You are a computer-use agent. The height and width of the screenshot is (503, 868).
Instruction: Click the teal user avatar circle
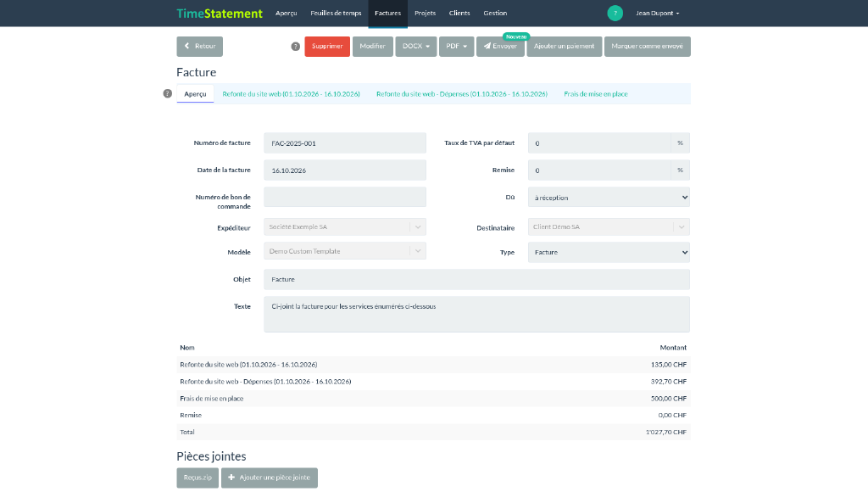[x=615, y=14]
